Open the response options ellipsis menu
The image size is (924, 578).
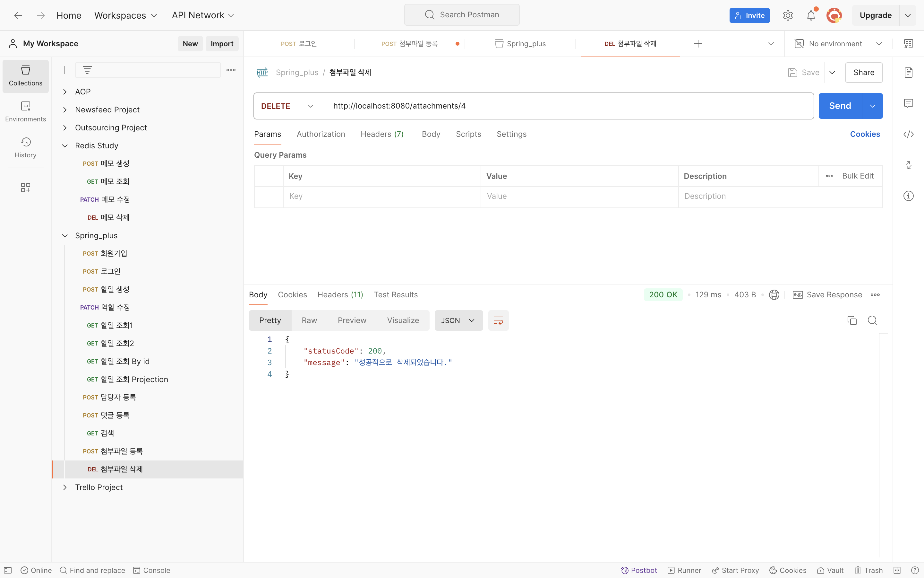click(875, 295)
